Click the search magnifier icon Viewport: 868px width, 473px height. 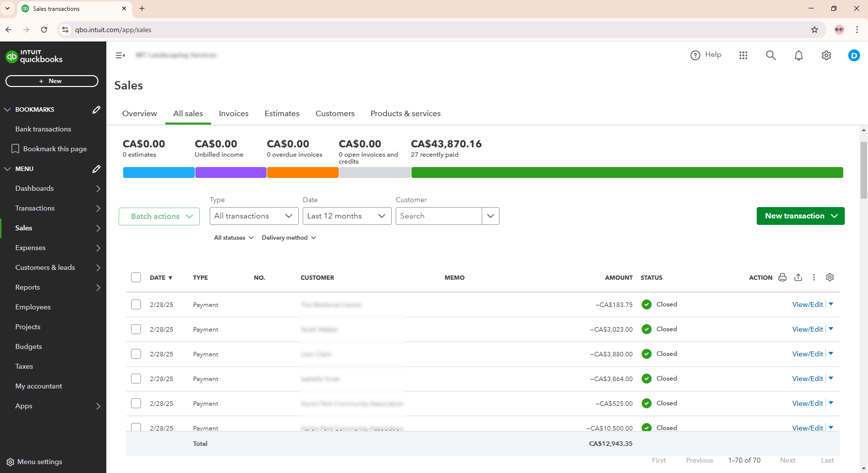[x=771, y=55]
